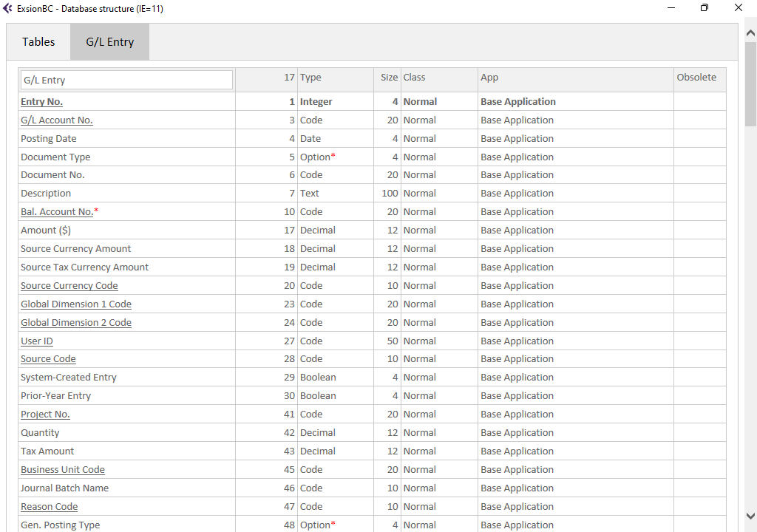This screenshot has width=757, height=532.
Task: Click field number 17 in the header row
Action: click(x=289, y=78)
